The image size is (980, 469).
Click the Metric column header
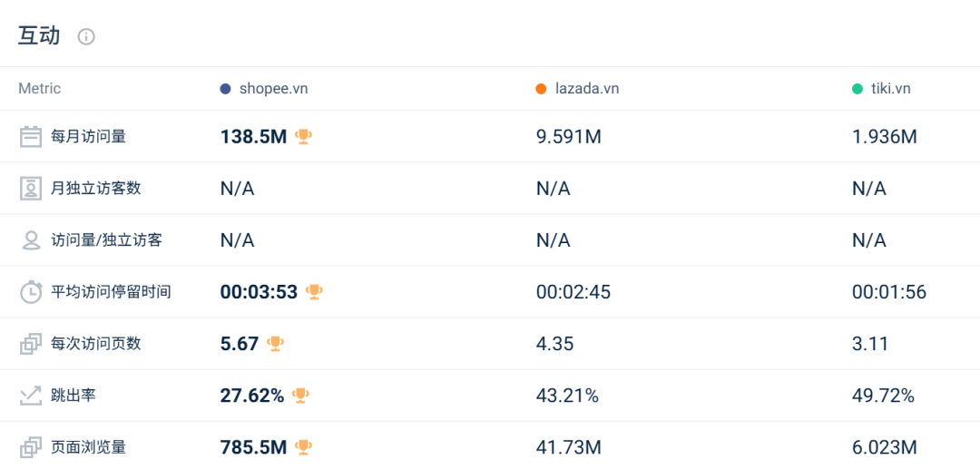click(40, 89)
